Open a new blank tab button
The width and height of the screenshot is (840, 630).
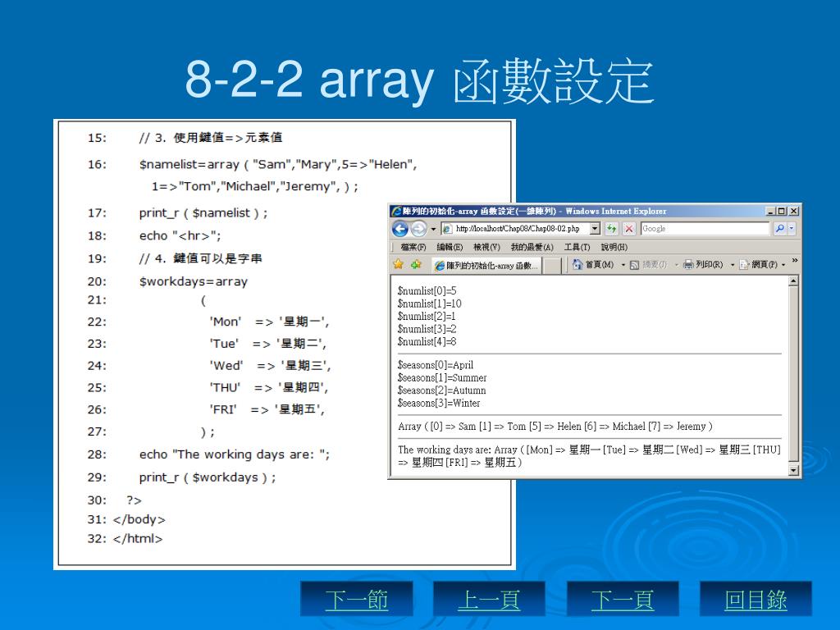point(552,266)
